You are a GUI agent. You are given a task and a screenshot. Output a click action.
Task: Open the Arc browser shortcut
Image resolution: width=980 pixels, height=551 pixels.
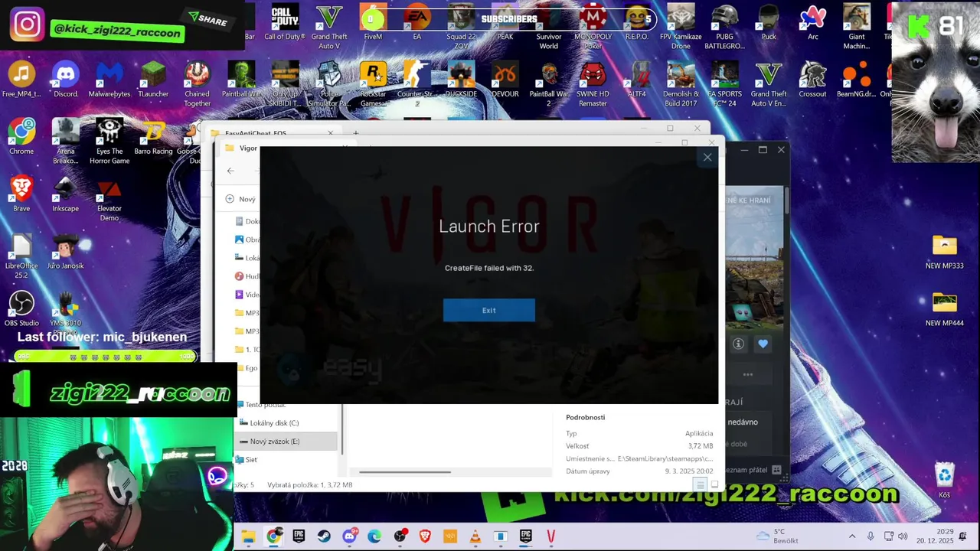tap(813, 23)
